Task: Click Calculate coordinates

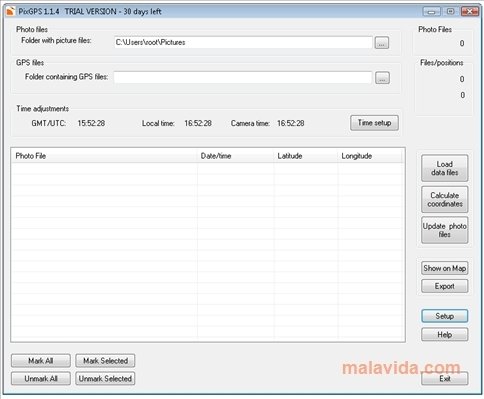Action: (x=445, y=199)
